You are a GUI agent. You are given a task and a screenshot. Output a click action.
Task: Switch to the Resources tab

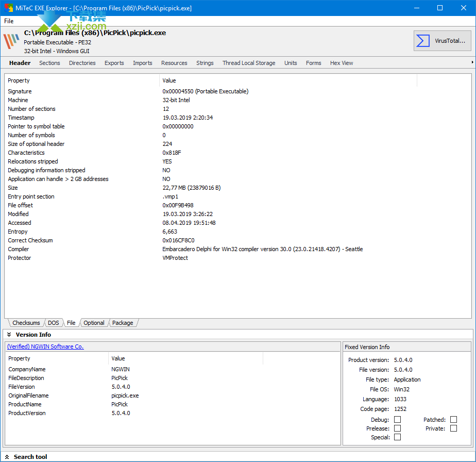(174, 63)
